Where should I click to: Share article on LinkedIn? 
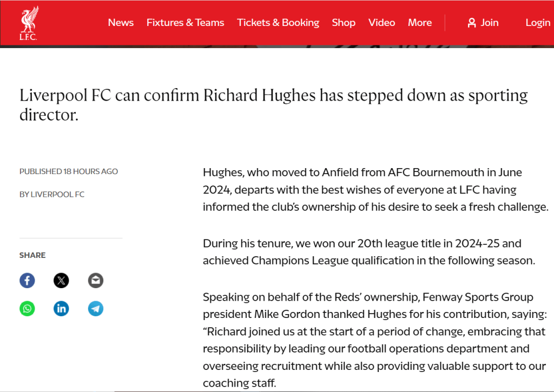[x=61, y=309]
